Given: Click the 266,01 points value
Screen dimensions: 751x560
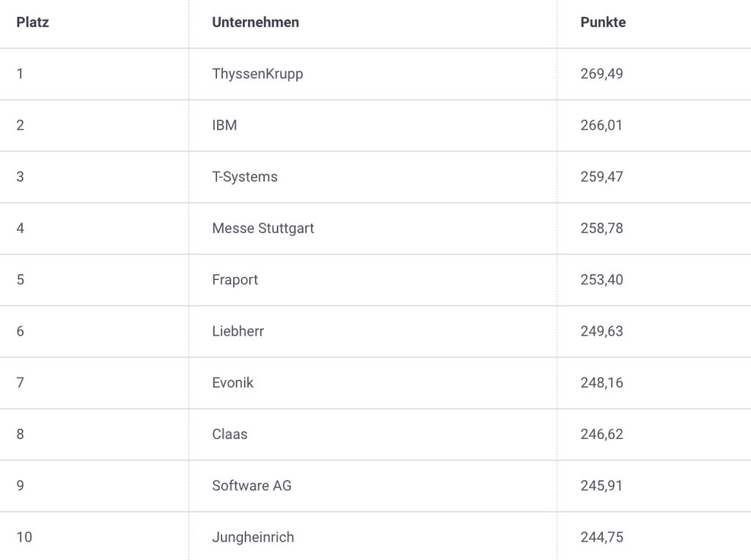Looking at the screenshot, I should tap(601, 125).
